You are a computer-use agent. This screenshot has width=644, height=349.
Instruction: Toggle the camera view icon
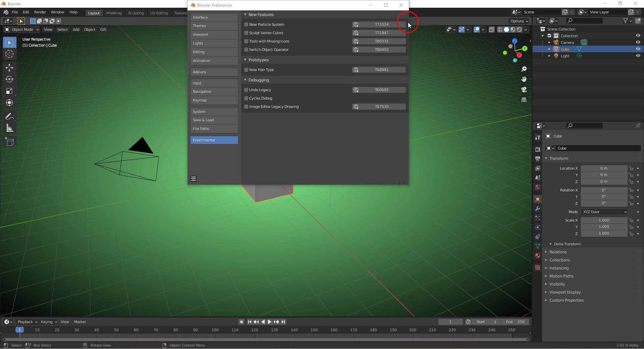pyautogui.click(x=524, y=90)
